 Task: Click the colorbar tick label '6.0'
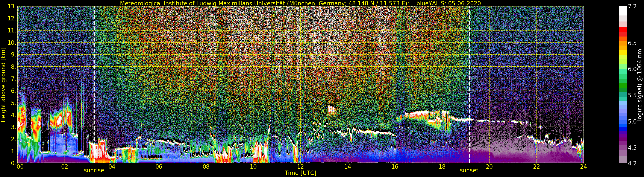point(632,69)
